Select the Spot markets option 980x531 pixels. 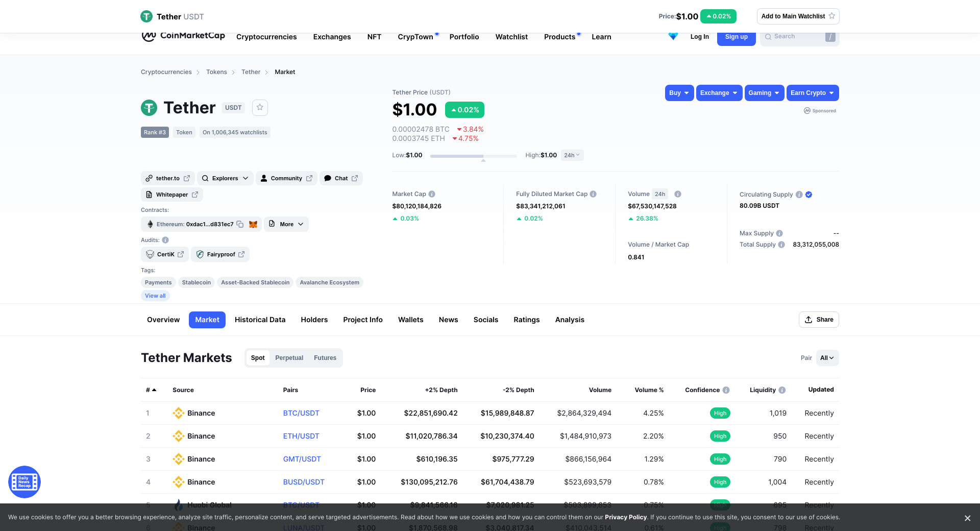coord(258,358)
